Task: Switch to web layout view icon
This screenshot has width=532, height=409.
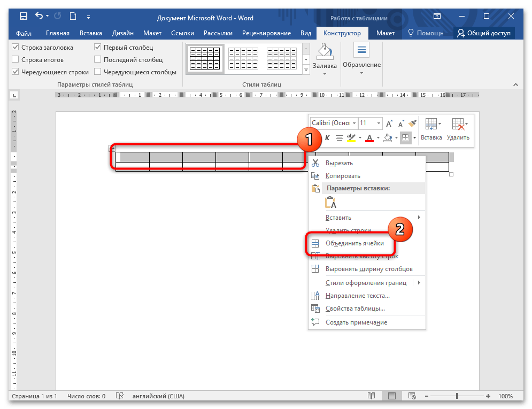Action: coord(412,396)
